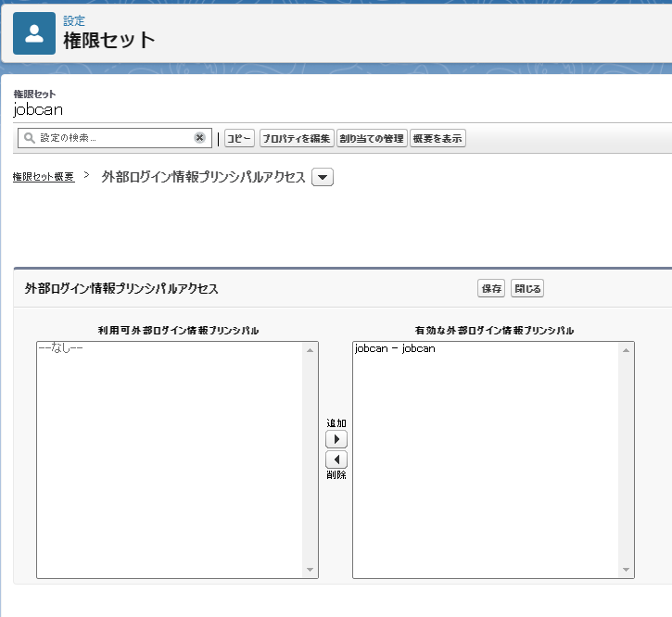Select jobcan - jobcan in enabled list
Viewport: 672px width, 617px height.
click(395, 348)
